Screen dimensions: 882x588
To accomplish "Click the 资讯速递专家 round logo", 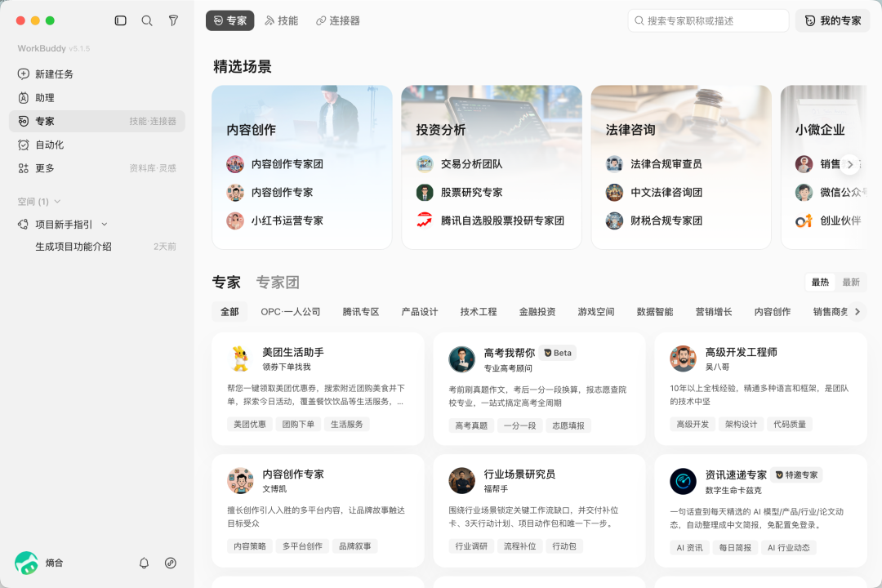I will click(683, 481).
